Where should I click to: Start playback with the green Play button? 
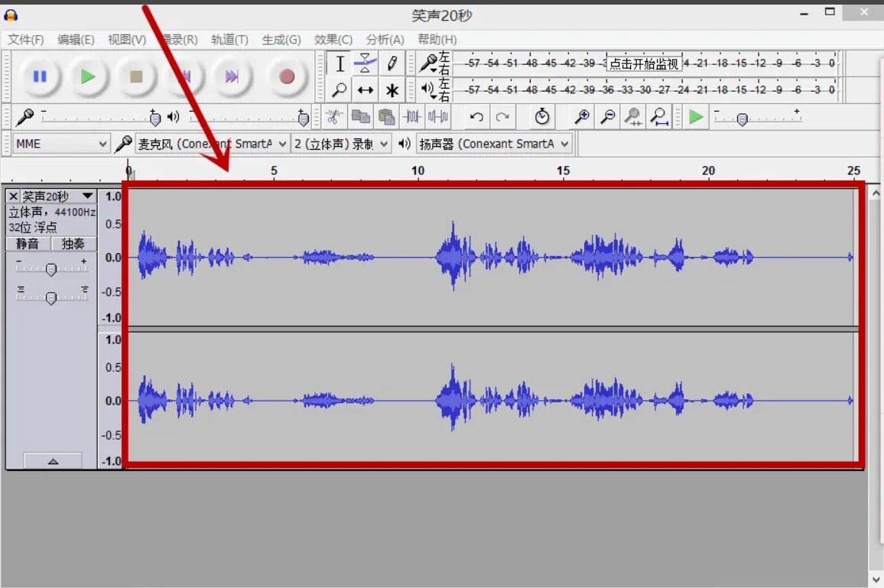87,76
